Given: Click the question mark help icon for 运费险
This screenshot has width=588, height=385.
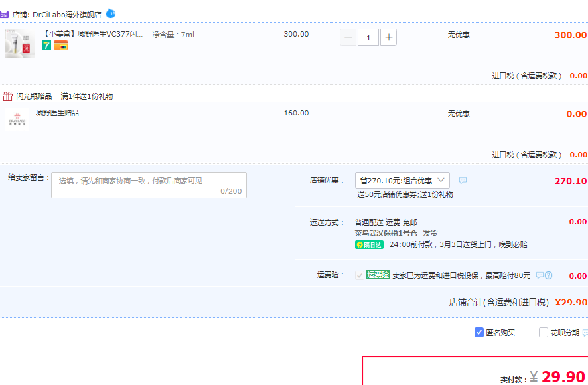Looking at the screenshot, I should 548,275.
